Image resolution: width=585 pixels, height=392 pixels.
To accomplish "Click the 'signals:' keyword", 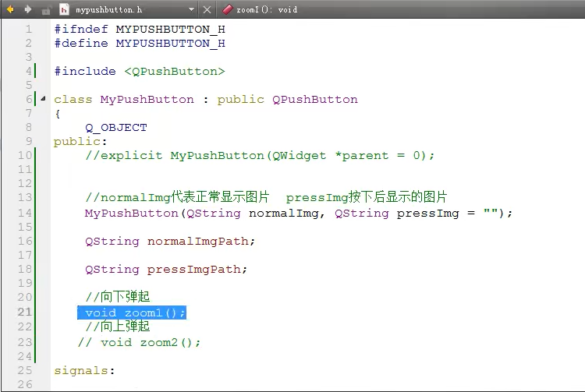I will (84, 371).
